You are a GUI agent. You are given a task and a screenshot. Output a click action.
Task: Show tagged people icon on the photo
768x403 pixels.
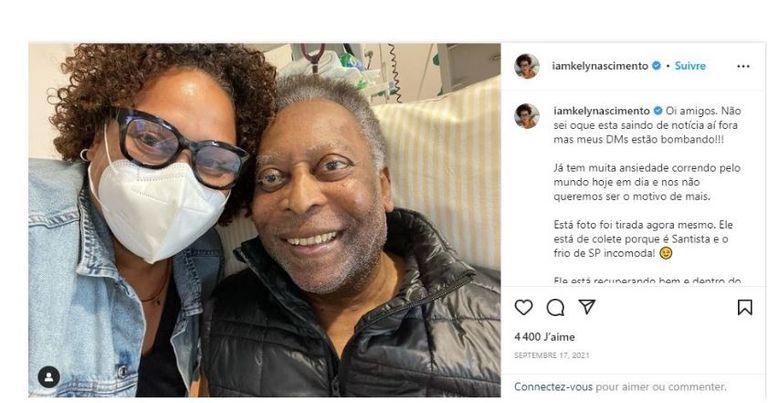pos(48,377)
